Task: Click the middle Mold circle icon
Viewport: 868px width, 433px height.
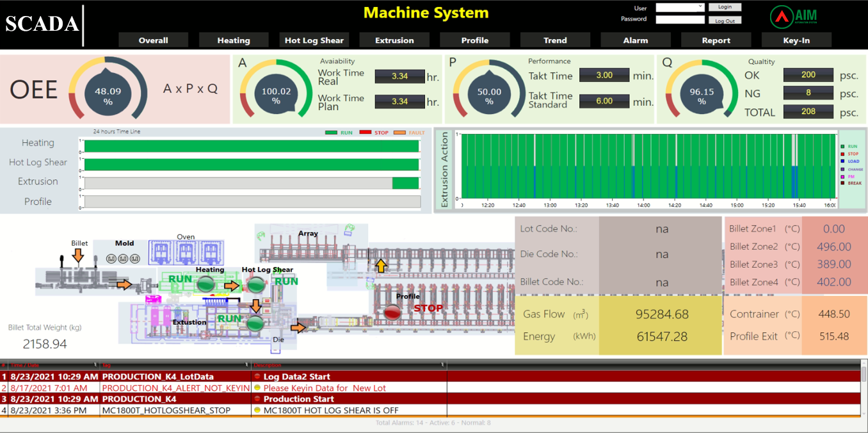Action: (x=122, y=259)
